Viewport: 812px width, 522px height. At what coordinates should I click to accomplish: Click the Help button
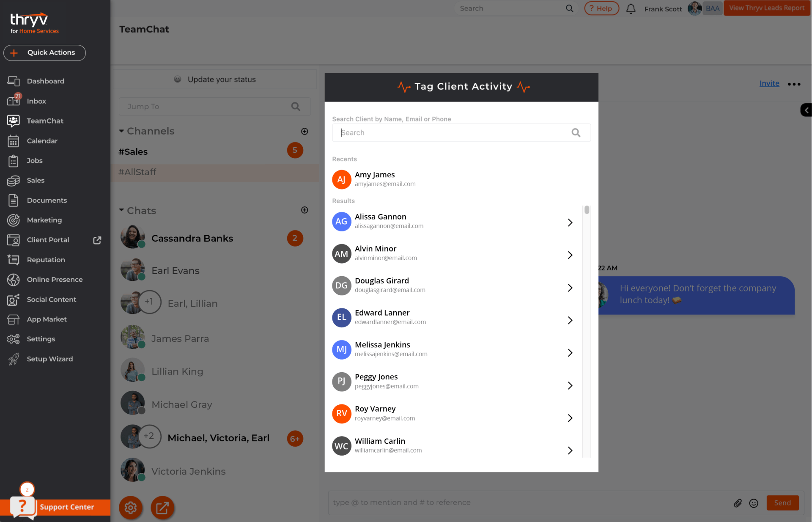point(601,8)
